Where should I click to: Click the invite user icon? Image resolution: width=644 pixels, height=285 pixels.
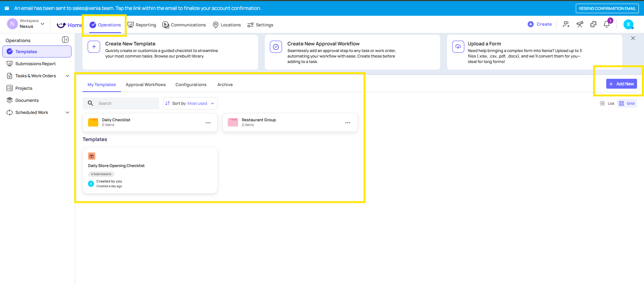[x=566, y=25]
